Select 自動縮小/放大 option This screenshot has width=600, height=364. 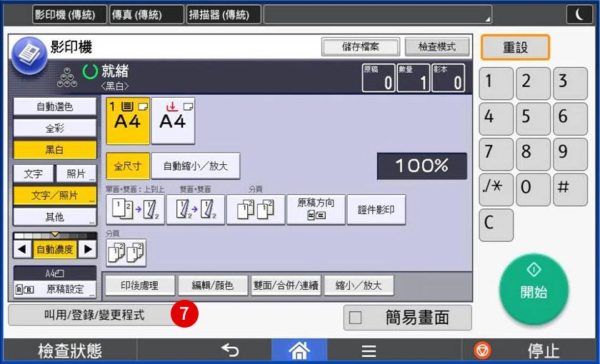click(x=196, y=166)
